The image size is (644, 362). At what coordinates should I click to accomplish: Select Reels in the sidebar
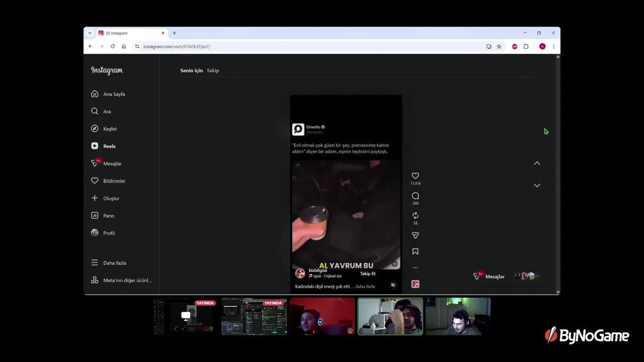tap(103, 146)
